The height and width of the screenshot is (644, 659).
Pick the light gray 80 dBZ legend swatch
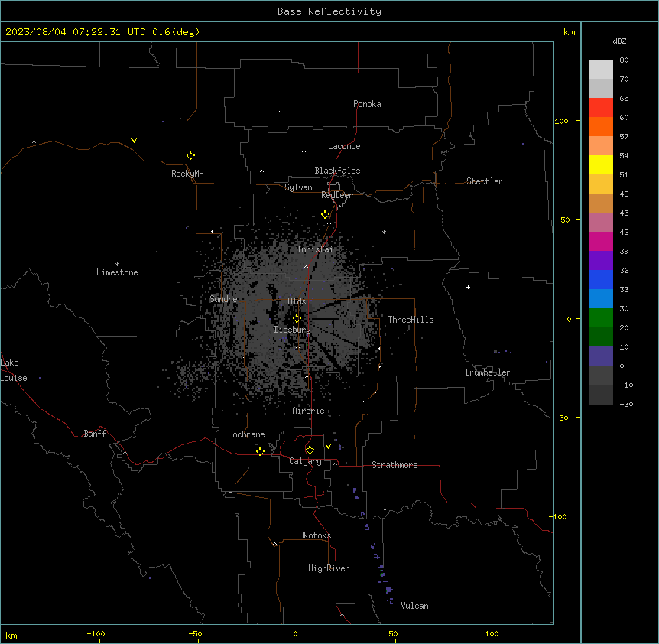(x=601, y=69)
